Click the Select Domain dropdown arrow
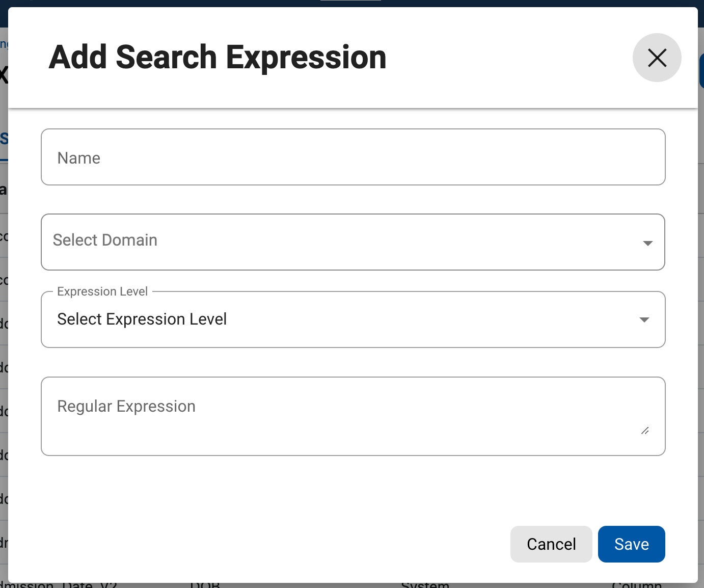The height and width of the screenshot is (588, 704). tap(647, 243)
